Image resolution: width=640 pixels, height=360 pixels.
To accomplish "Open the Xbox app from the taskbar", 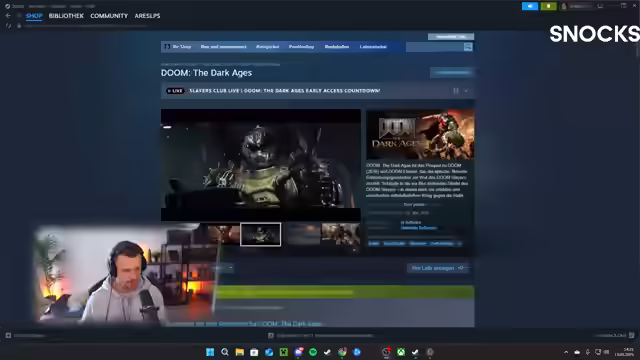I will click(x=401, y=352).
